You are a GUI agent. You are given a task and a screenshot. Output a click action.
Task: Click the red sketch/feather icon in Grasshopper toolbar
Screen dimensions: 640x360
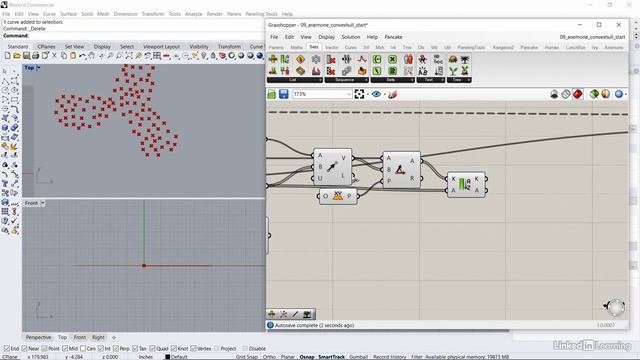point(393,94)
